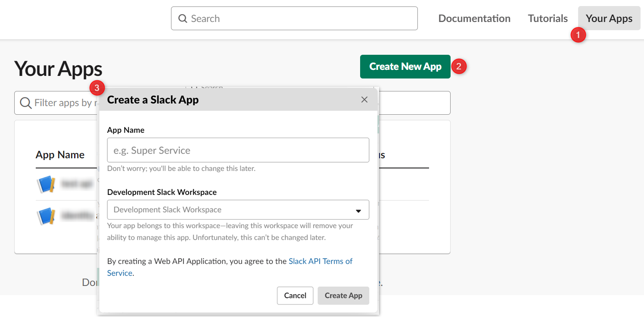Click the Development Slack Workspace field label
Screen dimensions: 644x317
click(162, 192)
